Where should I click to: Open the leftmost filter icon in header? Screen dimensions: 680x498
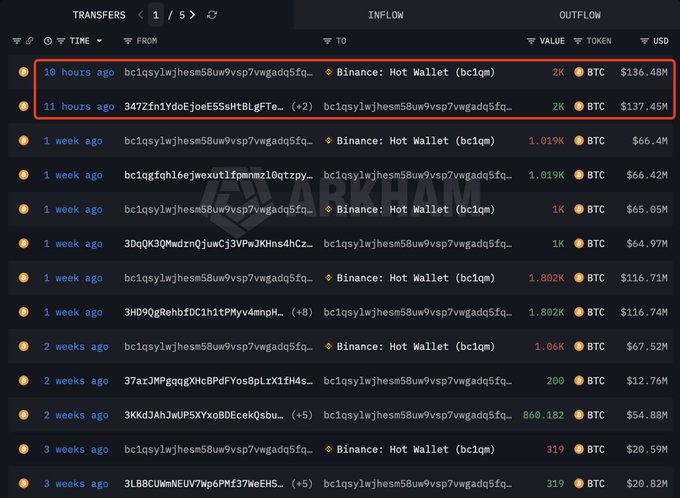pyautogui.click(x=16, y=41)
